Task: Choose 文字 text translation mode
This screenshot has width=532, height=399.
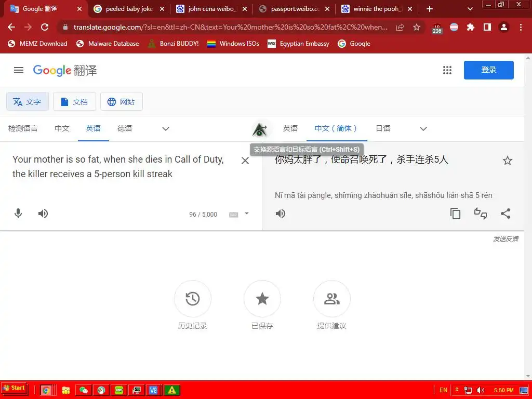Action: pyautogui.click(x=28, y=101)
